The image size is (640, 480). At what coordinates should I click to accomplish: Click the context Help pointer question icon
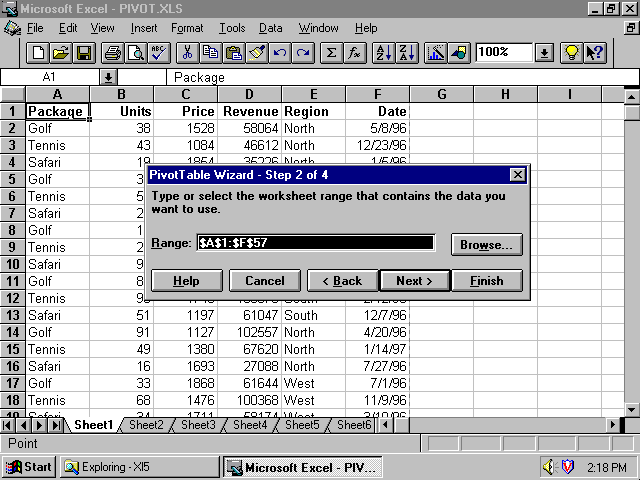pos(595,53)
